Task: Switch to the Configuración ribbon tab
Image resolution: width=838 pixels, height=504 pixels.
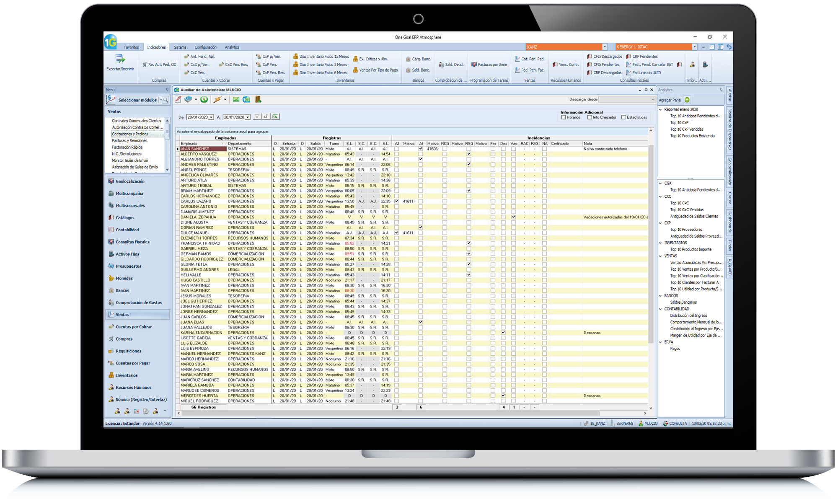Action: pos(205,47)
